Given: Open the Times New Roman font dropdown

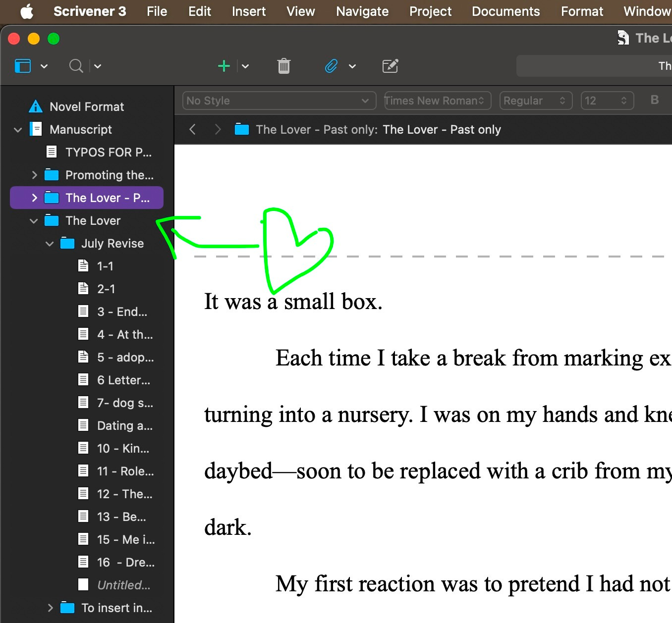Looking at the screenshot, I should (x=437, y=101).
